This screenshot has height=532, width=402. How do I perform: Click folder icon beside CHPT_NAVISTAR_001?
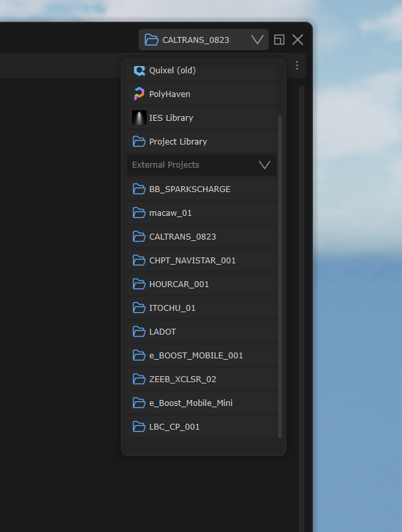(139, 260)
